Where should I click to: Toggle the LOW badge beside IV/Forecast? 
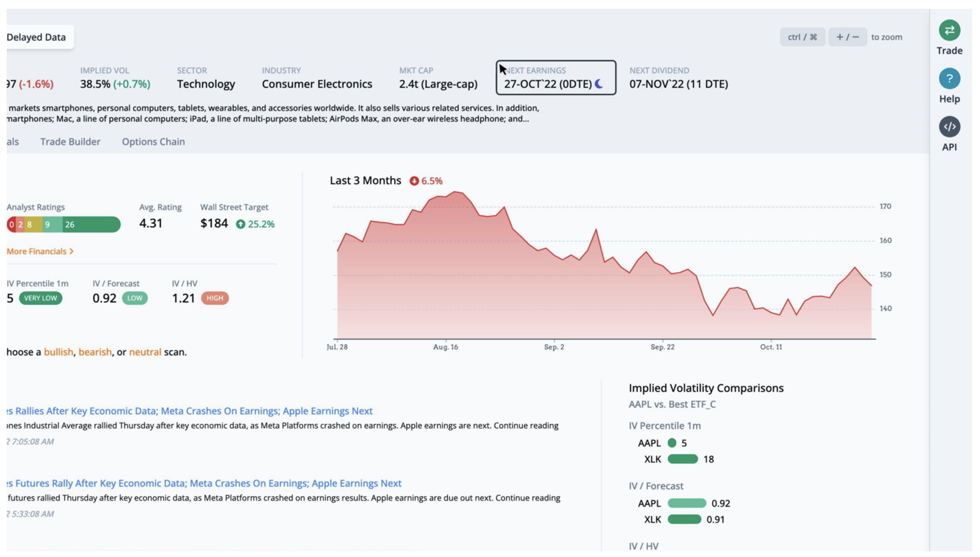coord(134,298)
